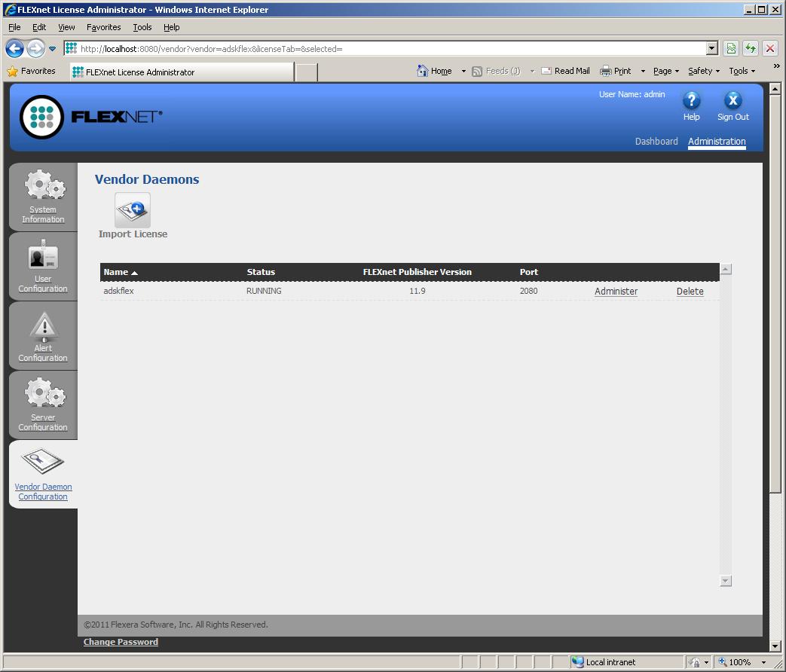
Task: Select the FLEXnet License Administrator browser tab
Action: (182, 72)
